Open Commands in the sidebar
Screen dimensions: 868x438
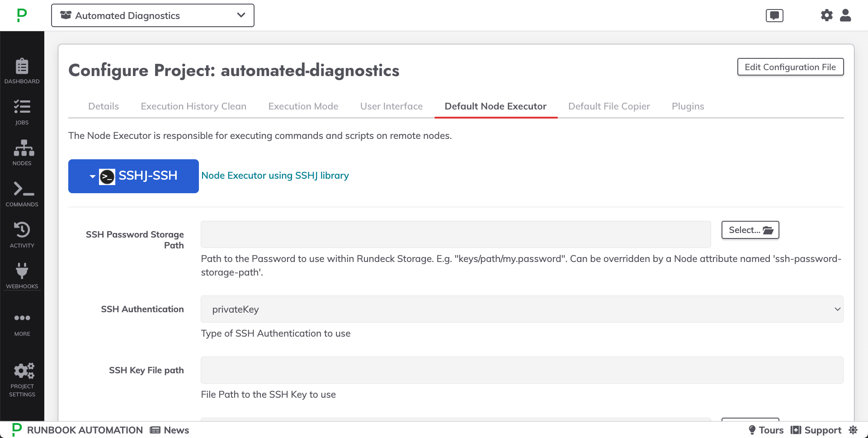click(x=22, y=194)
